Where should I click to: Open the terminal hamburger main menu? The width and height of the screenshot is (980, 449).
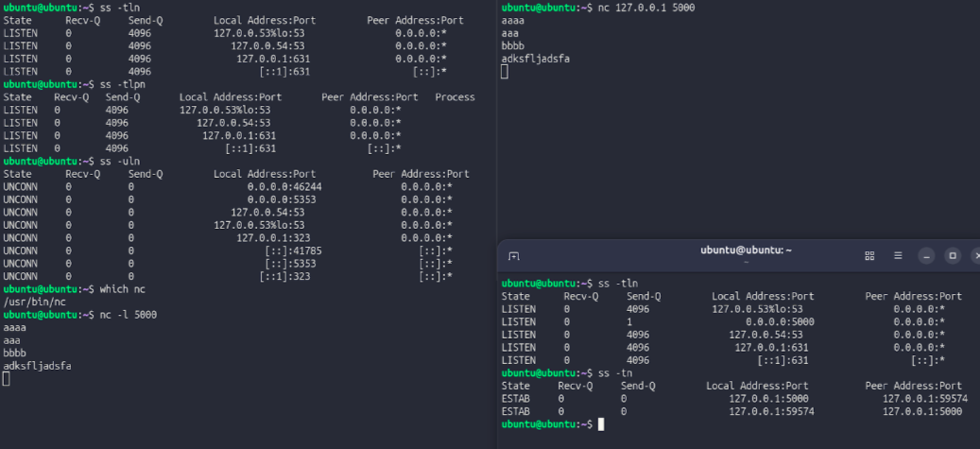[898, 256]
